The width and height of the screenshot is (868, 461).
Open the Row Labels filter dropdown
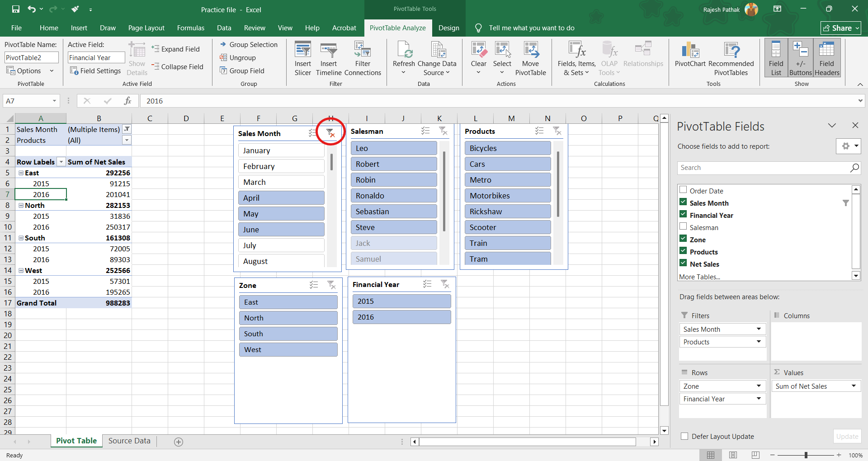point(61,162)
